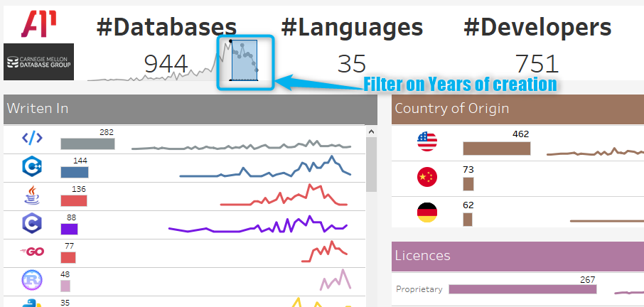Select the Go language icon
The height and width of the screenshot is (307, 644).
click(x=32, y=252)
